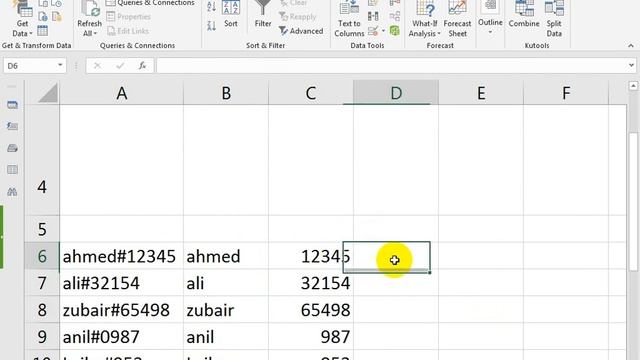This screenshot has height=360, width=640.
Task: Click the side pane binoculars find icon
Action: click(12, 191)
